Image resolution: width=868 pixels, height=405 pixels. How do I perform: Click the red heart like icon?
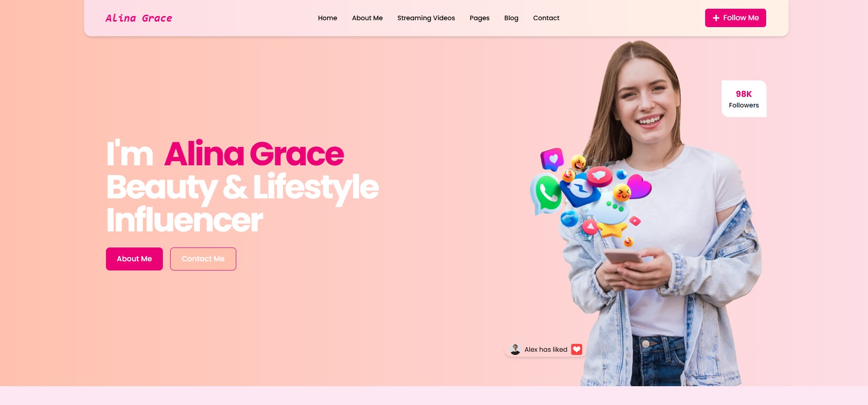(577, 349)
